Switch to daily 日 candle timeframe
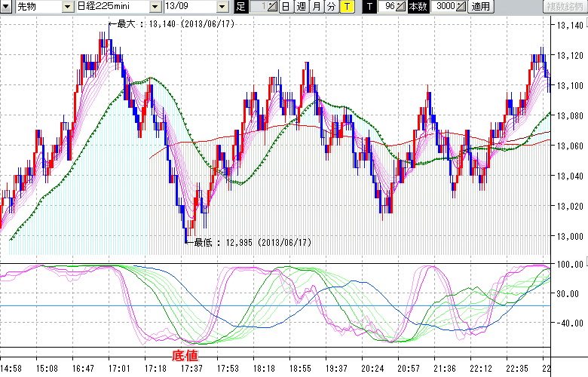This screenshot has width=588, height=377. coord(286,7)
